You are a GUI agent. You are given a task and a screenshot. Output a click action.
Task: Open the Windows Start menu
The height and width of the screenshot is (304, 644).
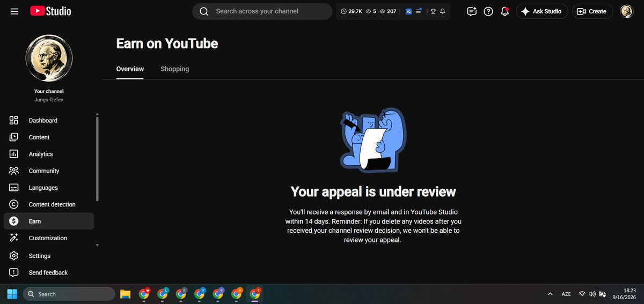[12, 294]
